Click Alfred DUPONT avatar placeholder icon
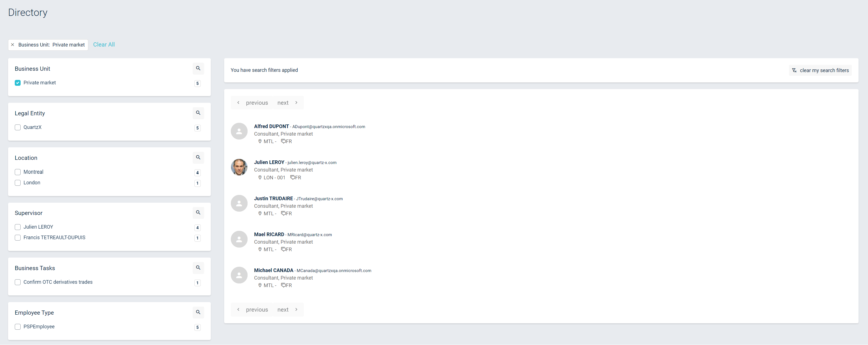 point(239,131)
